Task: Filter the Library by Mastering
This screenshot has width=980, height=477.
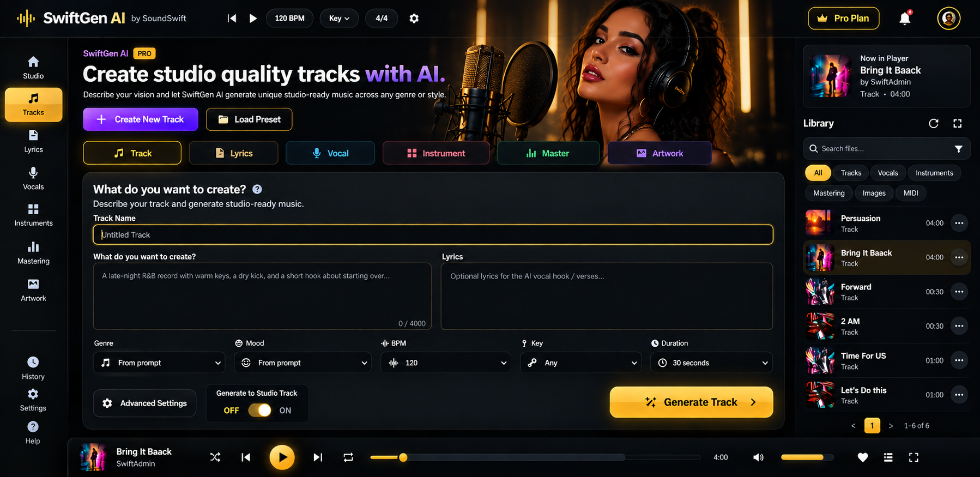Action: point(829,193)
